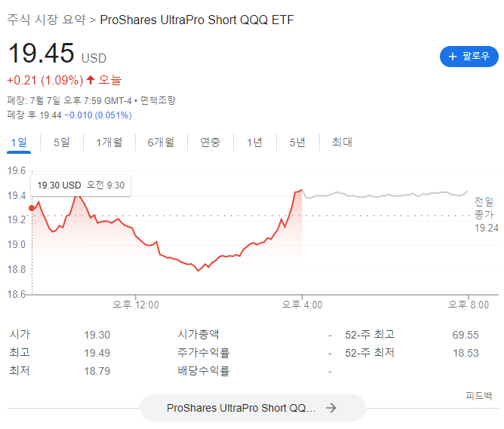
Task: Click the 52-주 최고 value 69.55
Action: click(x=466, y=335)
